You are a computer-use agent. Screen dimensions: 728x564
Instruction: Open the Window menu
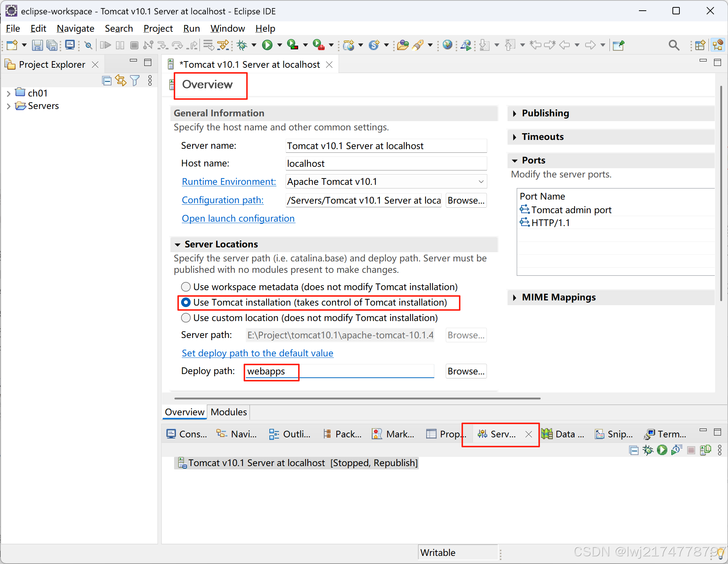(227, 28)
